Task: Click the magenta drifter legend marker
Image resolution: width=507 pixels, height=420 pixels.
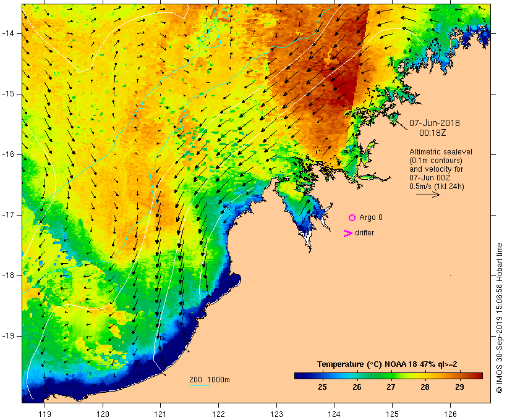Action: tap(347, 233)
